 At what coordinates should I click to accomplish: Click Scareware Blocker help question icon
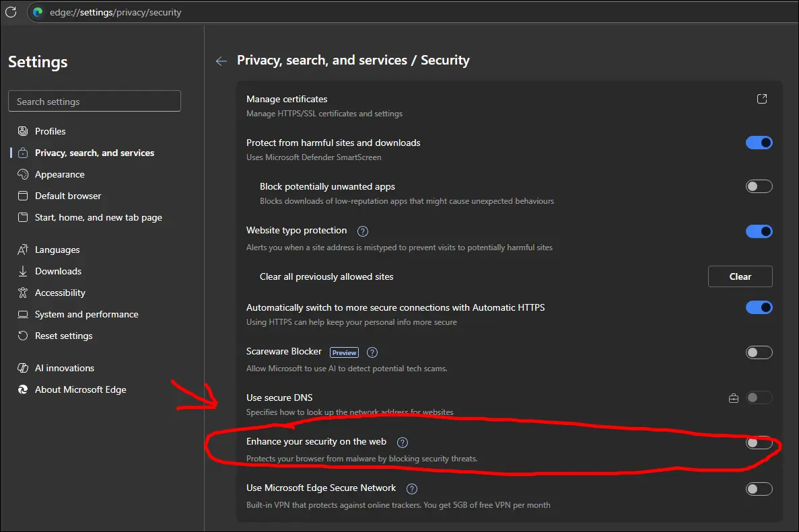(372, 352)
